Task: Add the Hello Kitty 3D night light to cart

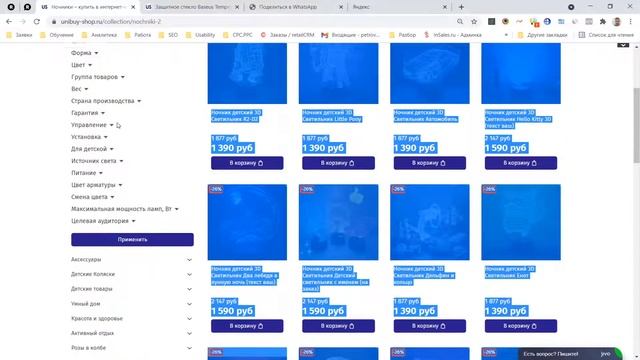Action: (521, 163)
